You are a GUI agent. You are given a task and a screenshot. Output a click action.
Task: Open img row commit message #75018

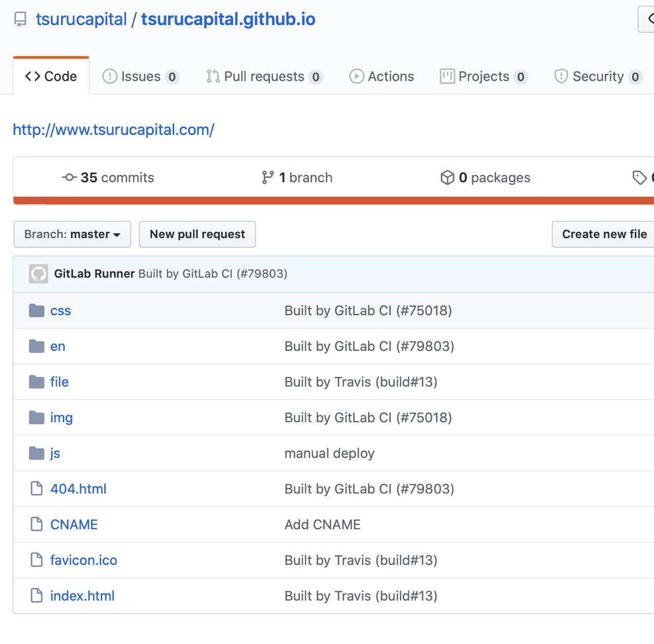pos(368,418)
